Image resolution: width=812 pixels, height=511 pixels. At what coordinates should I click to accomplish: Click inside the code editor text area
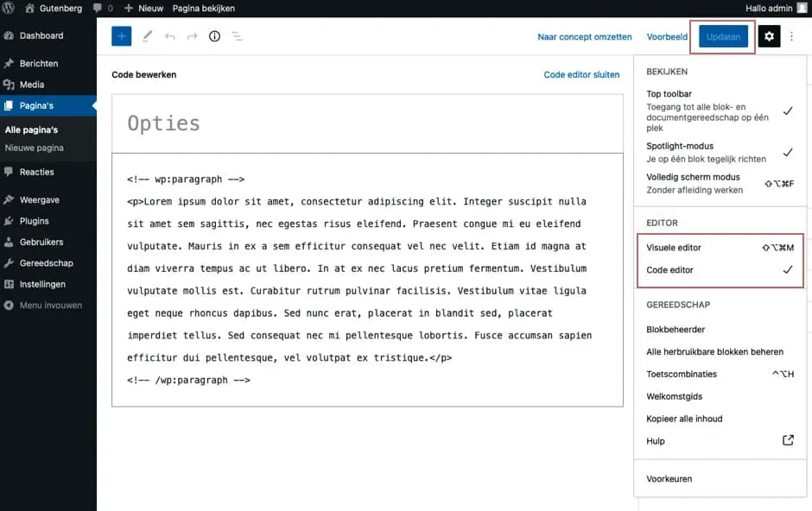[x=367, y=280]
